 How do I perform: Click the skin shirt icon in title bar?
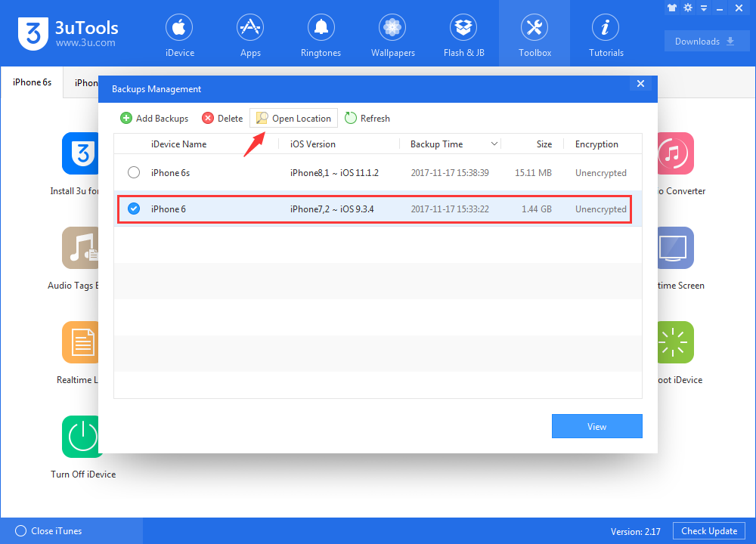[672, 8]
